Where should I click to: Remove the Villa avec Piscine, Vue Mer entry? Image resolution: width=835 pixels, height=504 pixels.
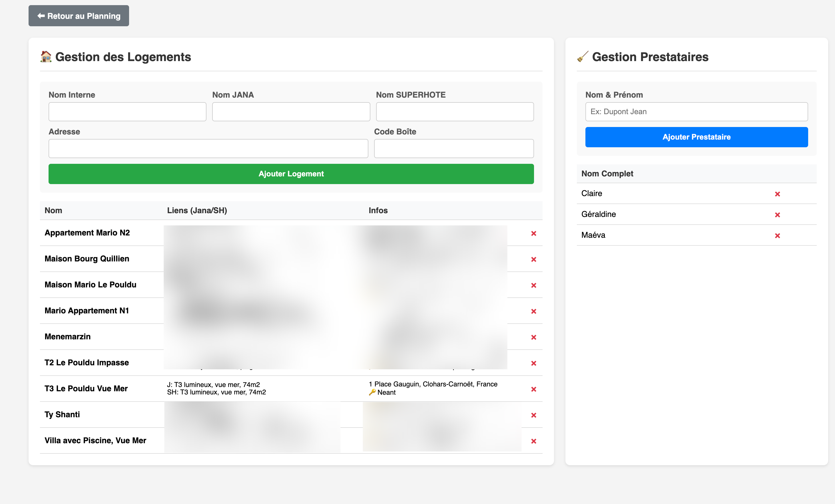(x=534, y=441)
